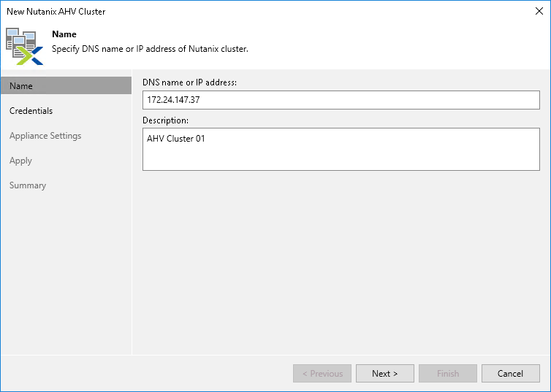Click the Nutanix cluster wizard icon
The image size is (551, 392).
24,46
